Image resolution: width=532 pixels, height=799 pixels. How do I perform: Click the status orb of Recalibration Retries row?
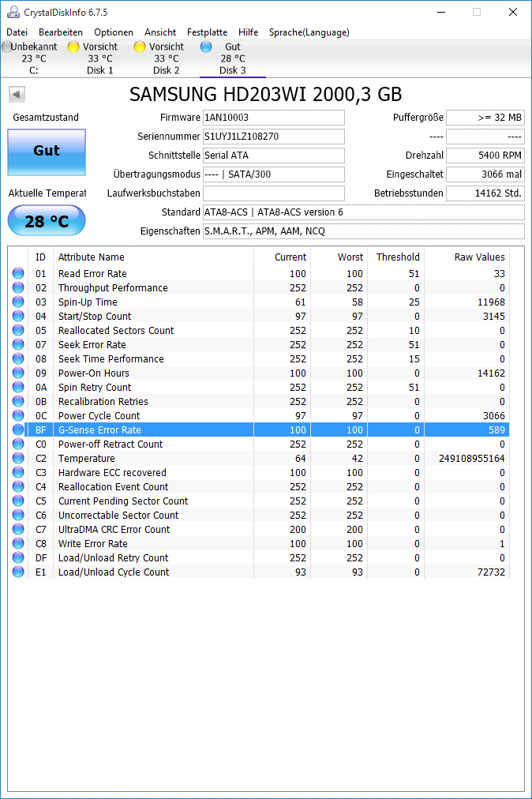pyautogui.click(x=18, y=402)
